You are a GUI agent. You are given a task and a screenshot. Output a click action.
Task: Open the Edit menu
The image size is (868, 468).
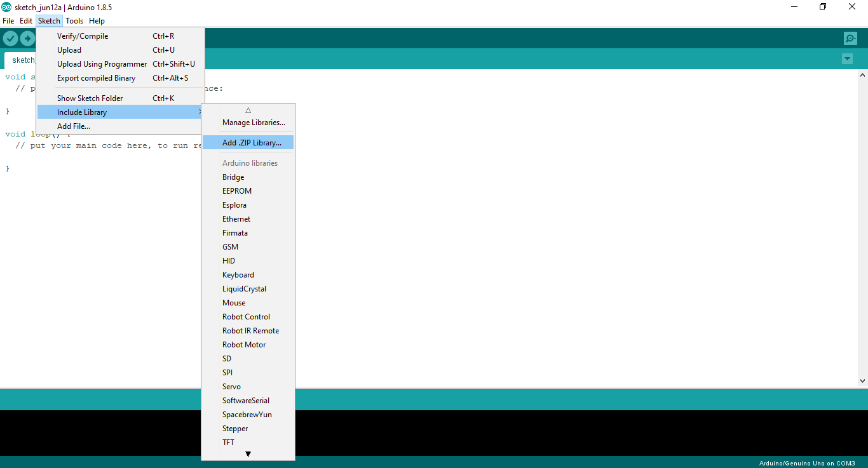26,21
